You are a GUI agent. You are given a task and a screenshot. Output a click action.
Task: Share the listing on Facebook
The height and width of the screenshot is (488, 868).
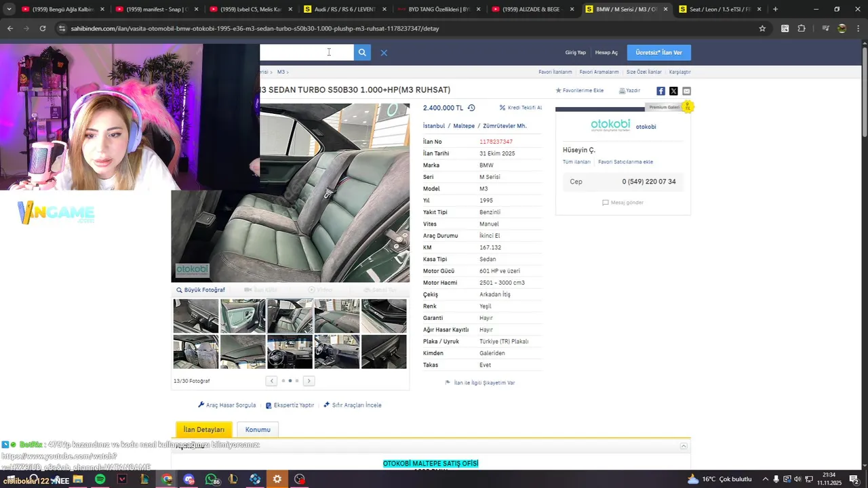click(660, 91)
